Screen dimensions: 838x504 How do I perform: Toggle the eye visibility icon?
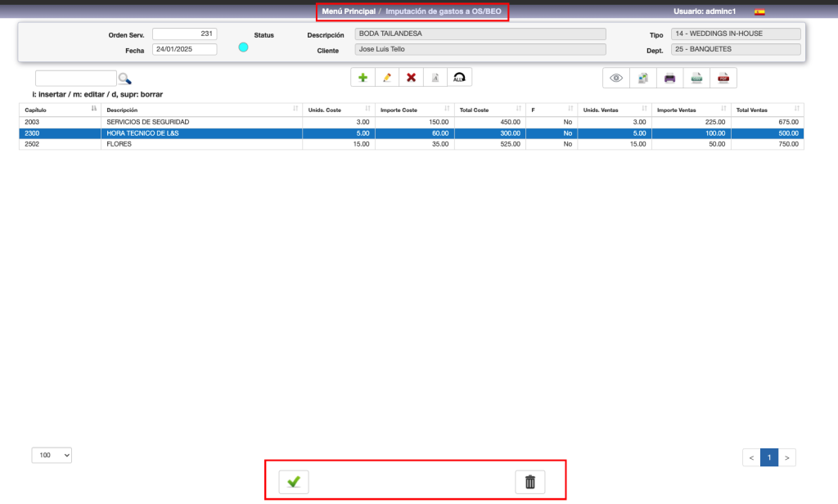click(616, 79)
